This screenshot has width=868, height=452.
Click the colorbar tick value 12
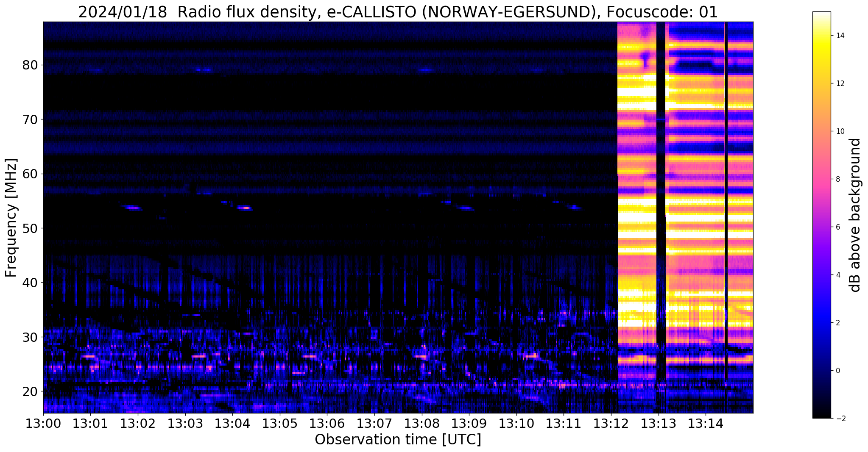coord(840,83)
